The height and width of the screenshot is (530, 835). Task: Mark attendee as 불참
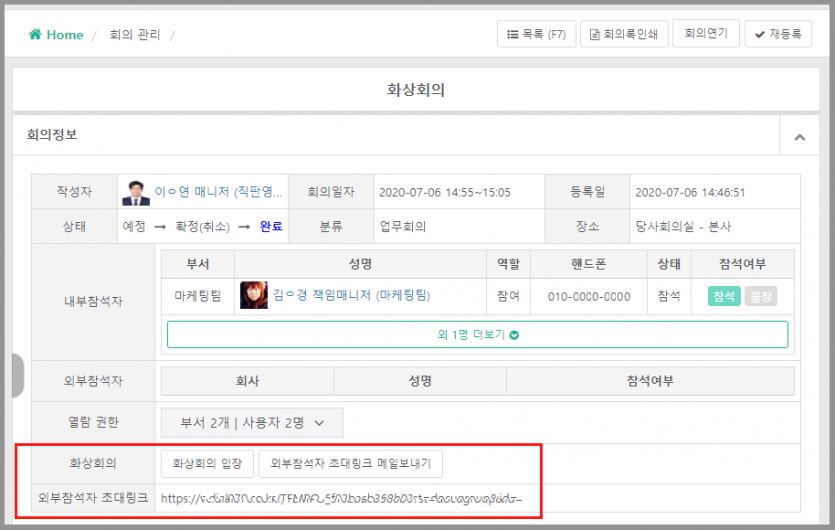tap(760, 296)
